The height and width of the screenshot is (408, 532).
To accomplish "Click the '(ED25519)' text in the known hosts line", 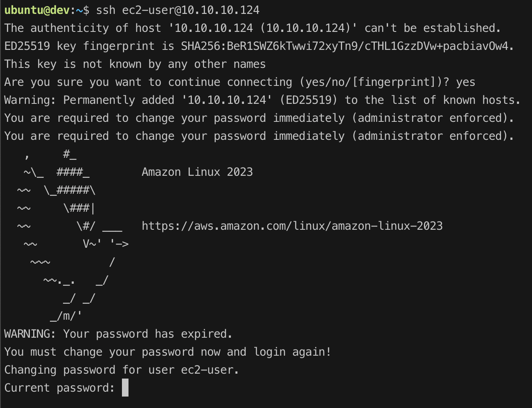I will click(309, 100).
